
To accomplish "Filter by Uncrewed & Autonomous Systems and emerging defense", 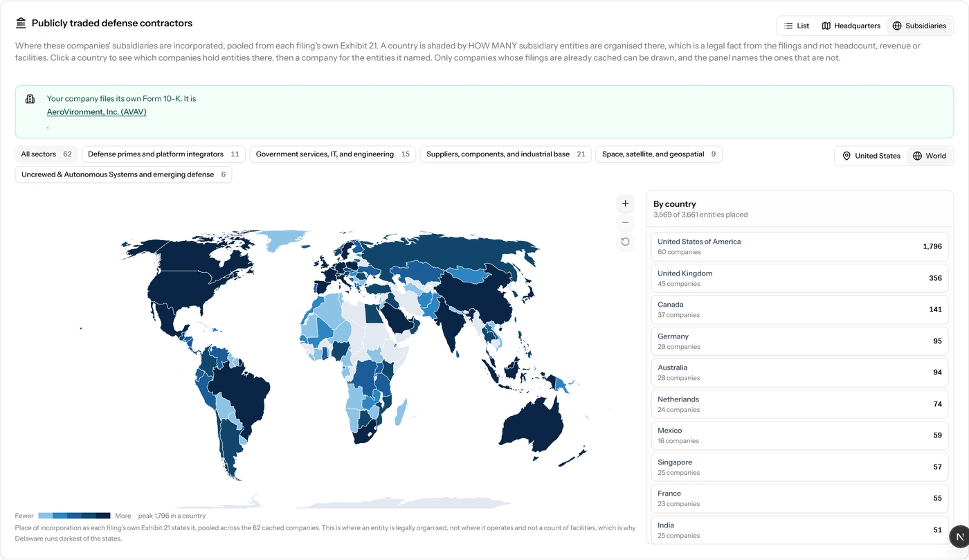I will (123, 174).
